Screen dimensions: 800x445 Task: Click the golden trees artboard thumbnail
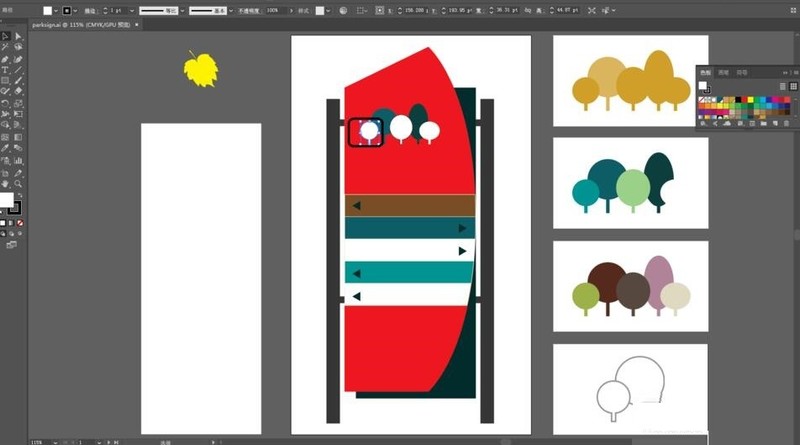pos(631,81)
